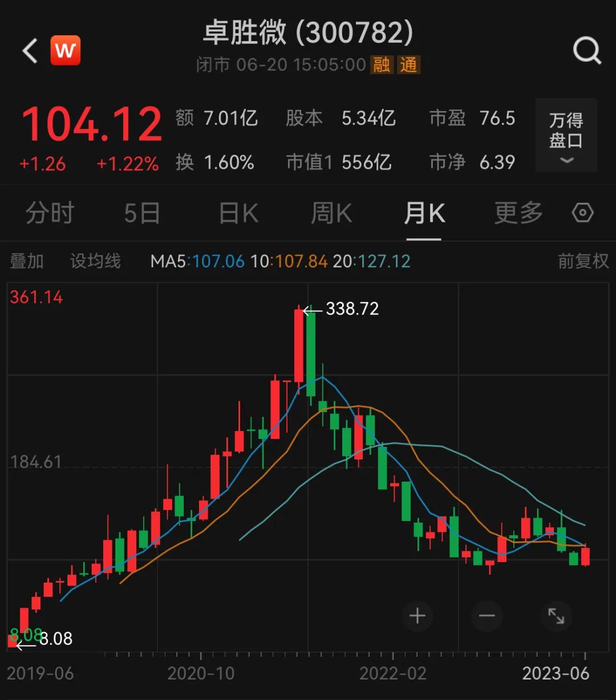Switch to 日K tab

click(x=239, y=213)
